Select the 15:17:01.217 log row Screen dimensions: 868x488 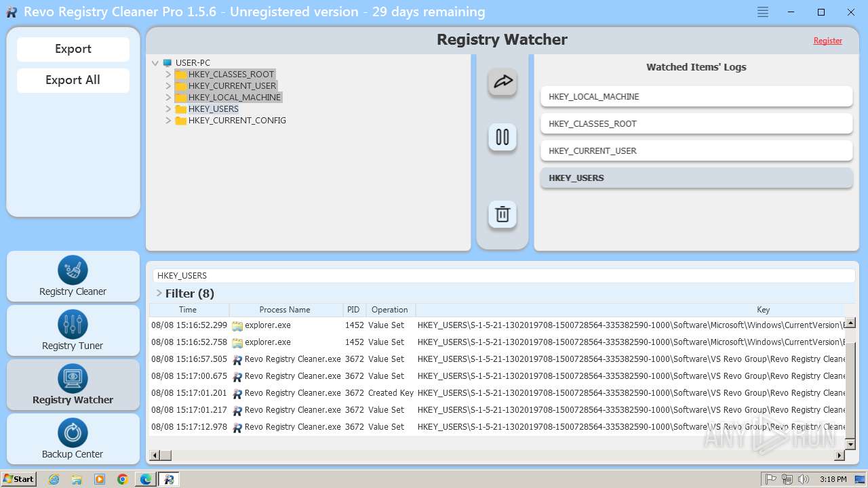click(498, 410)
